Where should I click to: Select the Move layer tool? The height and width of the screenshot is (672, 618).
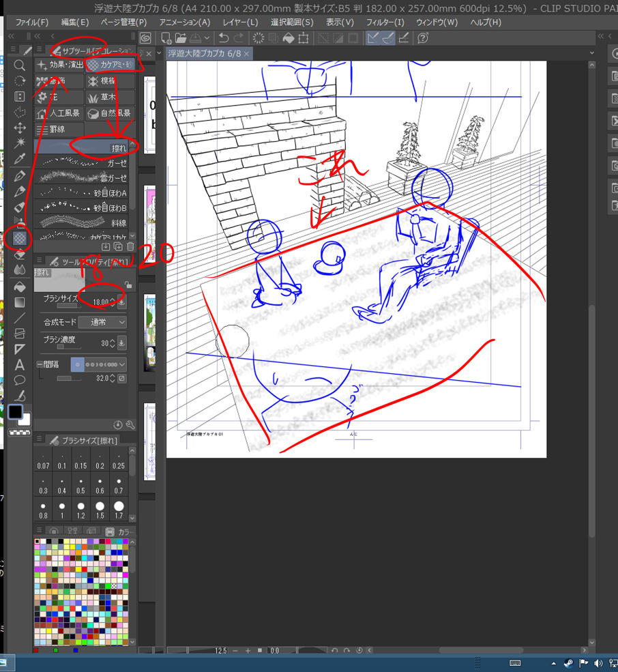tap(20, 128)
